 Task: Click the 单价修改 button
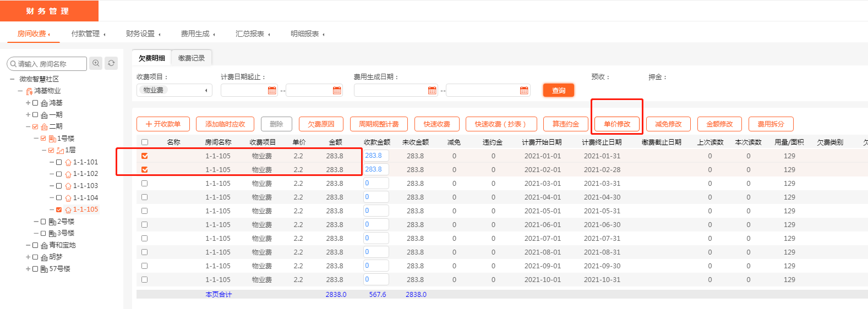(616, 124)
